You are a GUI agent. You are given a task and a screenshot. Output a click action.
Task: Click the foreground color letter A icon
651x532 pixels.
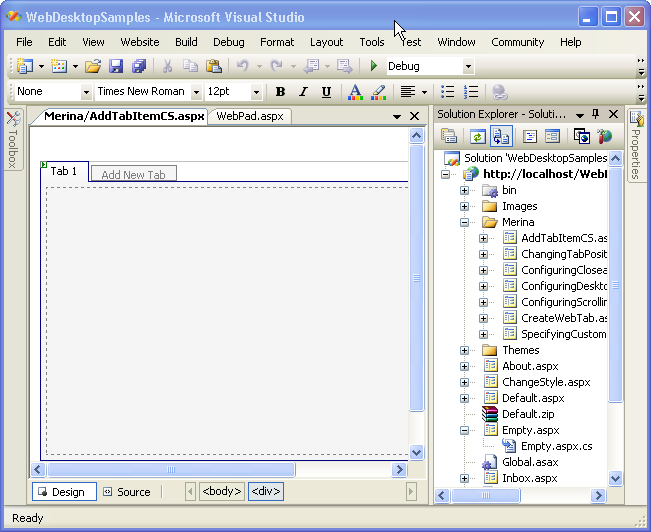[x=354, y=92]
